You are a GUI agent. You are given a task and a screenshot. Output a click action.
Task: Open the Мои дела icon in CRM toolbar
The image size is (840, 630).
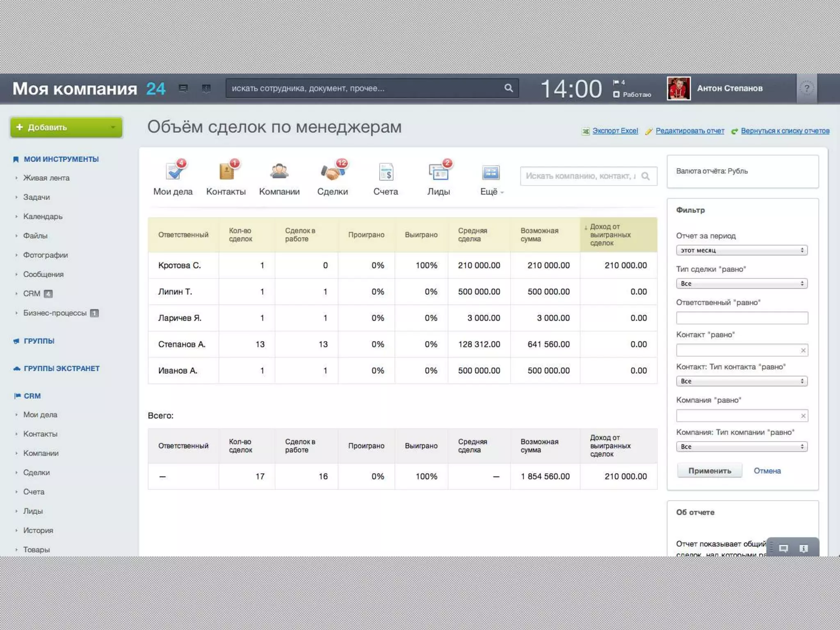coord(173,171)
